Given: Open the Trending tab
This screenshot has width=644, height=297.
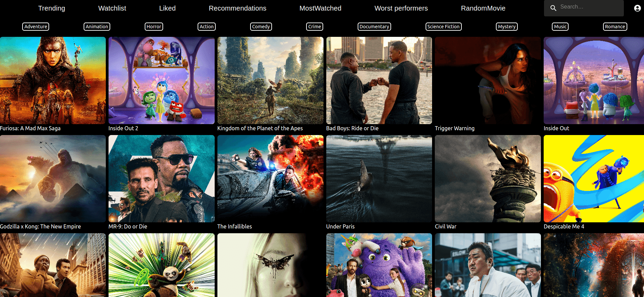Looking at the screenshot, I should [52, 8].
